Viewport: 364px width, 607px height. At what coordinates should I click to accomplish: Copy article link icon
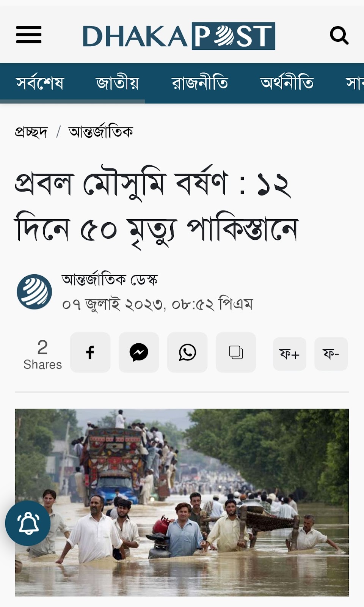(x=236, y=352)
